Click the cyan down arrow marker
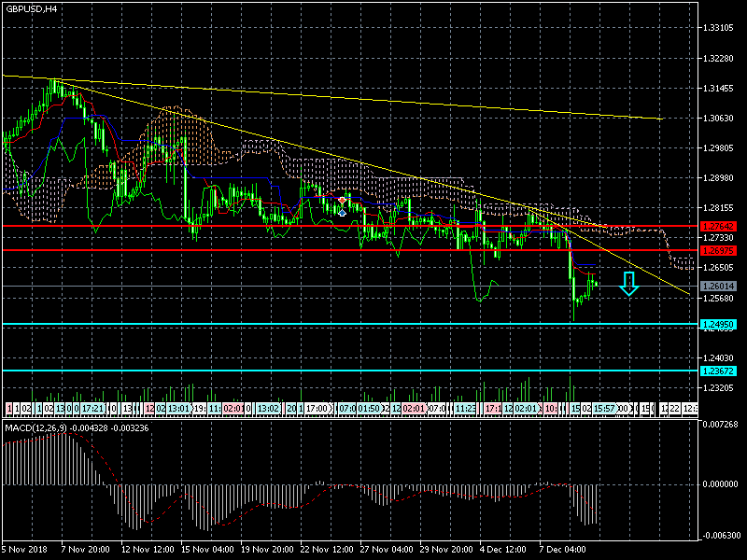747x560 pixels. 629,284
